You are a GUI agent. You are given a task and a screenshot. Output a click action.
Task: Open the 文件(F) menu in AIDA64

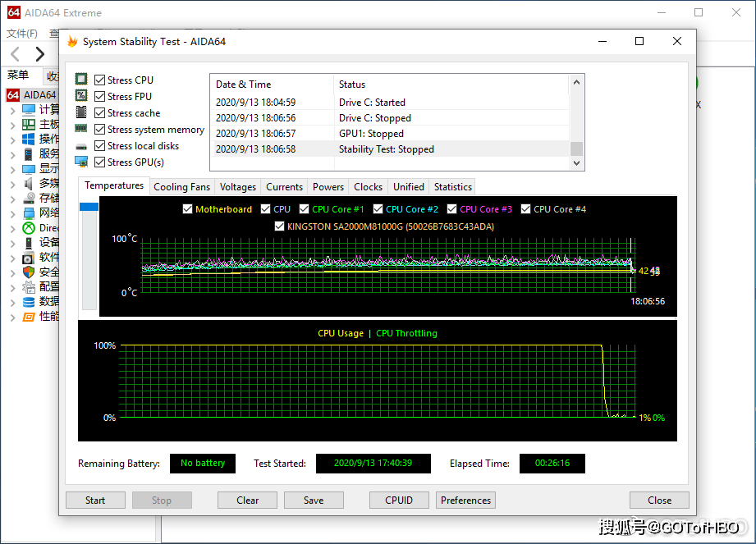tap(22, 34)
